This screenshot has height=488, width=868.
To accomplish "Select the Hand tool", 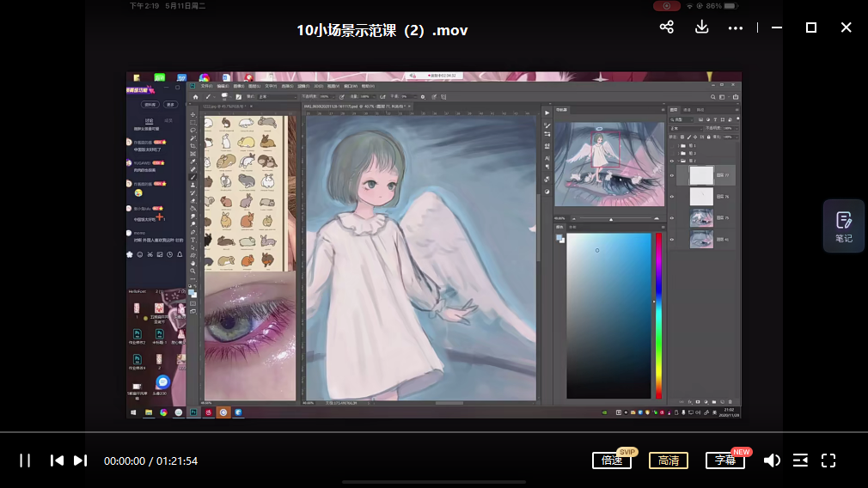I will (193, 264).
